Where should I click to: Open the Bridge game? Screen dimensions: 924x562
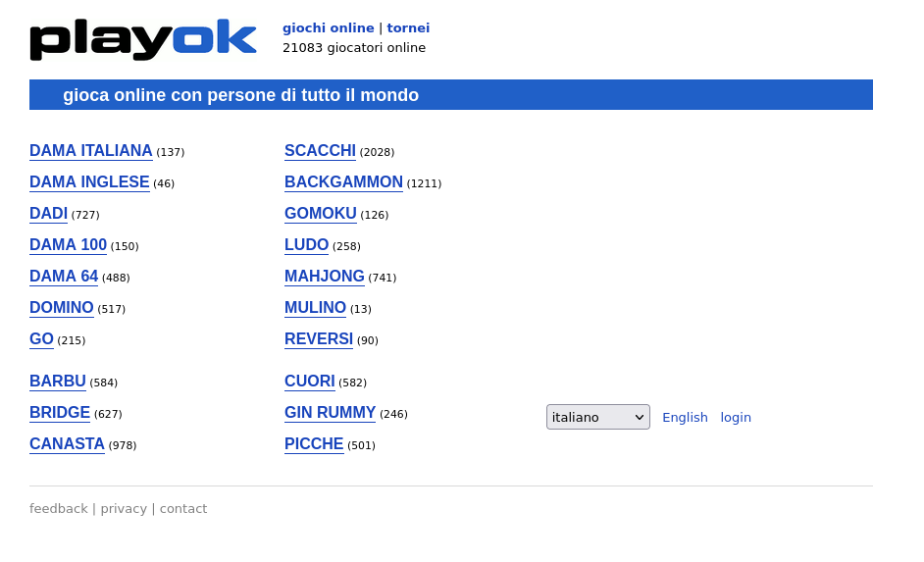tap(60, 413)
